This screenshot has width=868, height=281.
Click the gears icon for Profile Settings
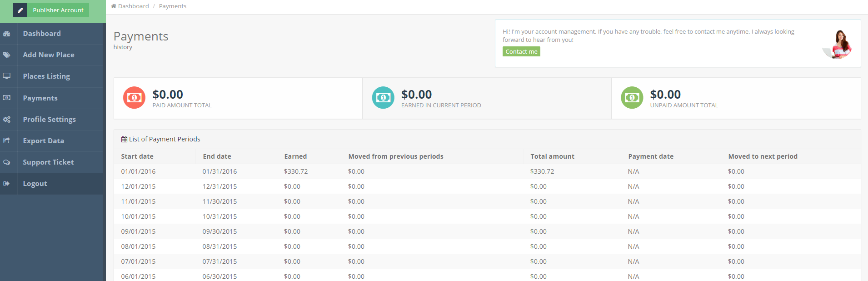click(x=7, y=120)
